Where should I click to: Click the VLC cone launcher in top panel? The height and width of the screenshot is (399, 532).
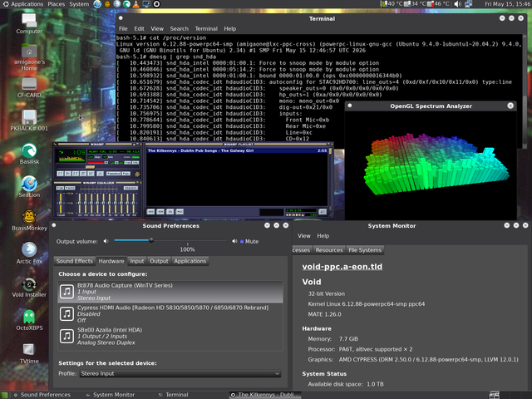(x=135, y=4)
